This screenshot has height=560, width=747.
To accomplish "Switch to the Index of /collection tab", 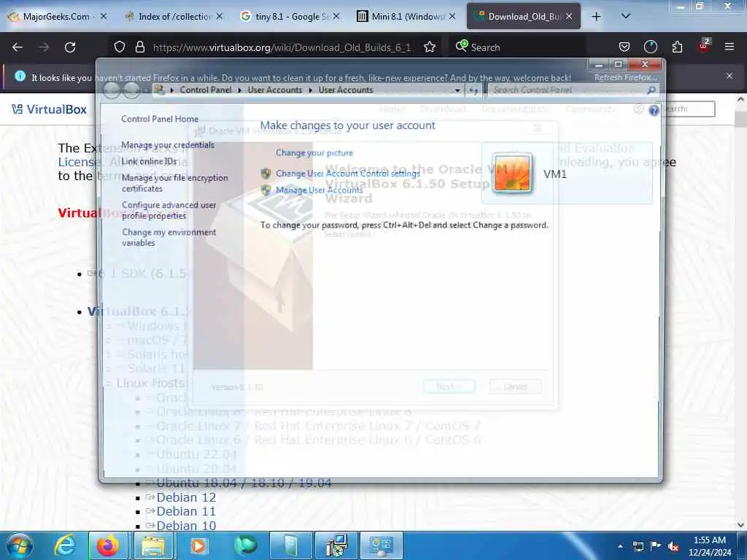I will click(174, 17).
